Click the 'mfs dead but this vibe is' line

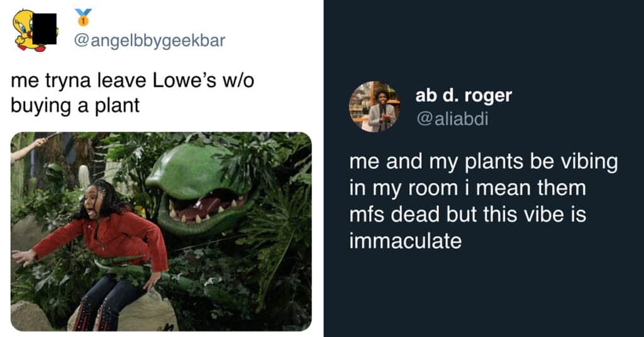click(x=468, y=214)
